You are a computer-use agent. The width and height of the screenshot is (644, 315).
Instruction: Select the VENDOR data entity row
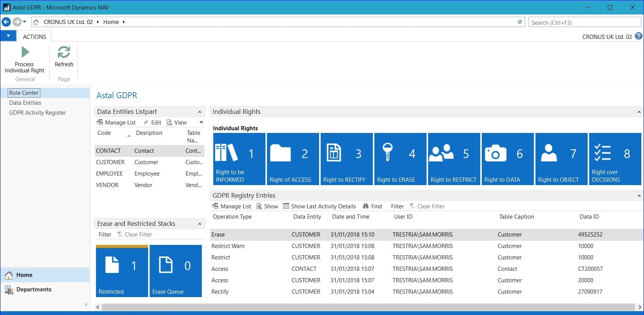150,185
